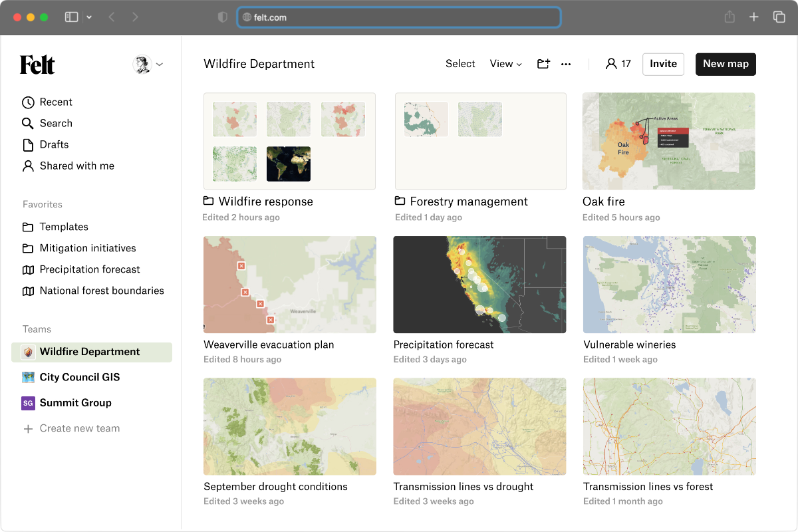Click the Search magnifier icon
This screenshot has width=798, height=532.
28,124
